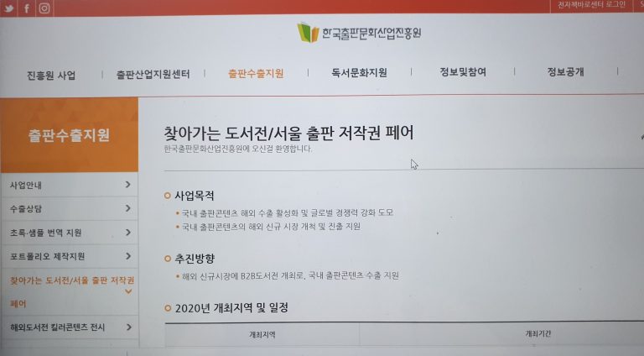Click the 2020년 개최지역 및 일정 heading
The image size is (644, 356).
[231, 308]
